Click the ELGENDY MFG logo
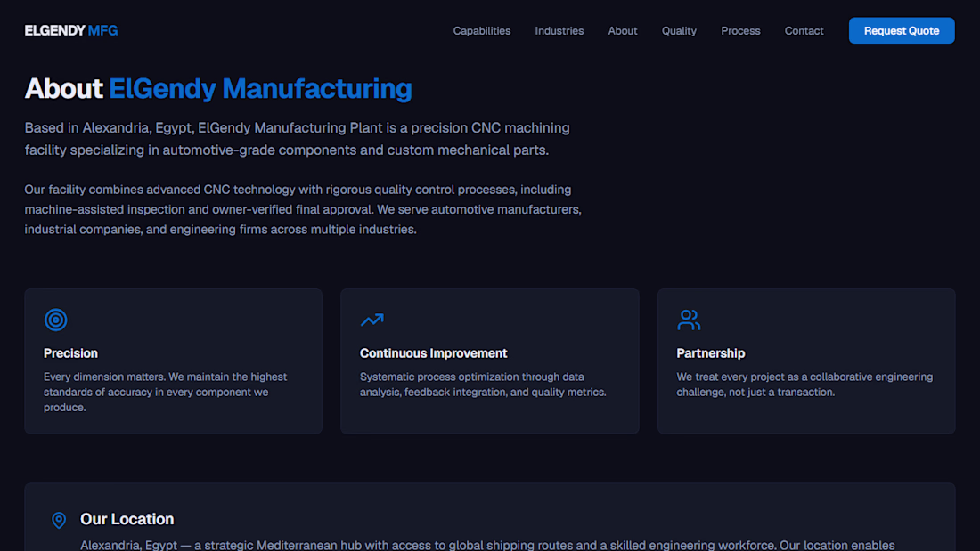The height and width of the screenshot is (551, 980). pyautogui.click(x=71, y=30)
